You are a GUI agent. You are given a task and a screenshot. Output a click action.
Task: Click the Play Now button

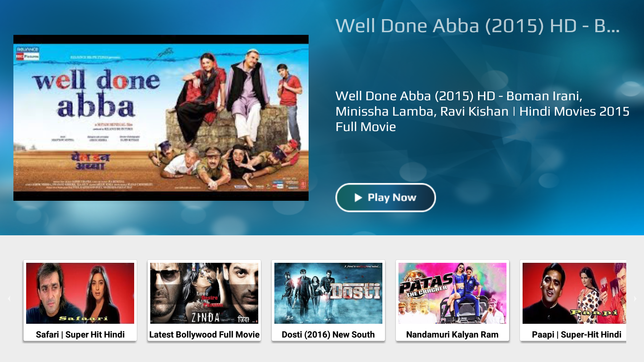pos(385,197)
